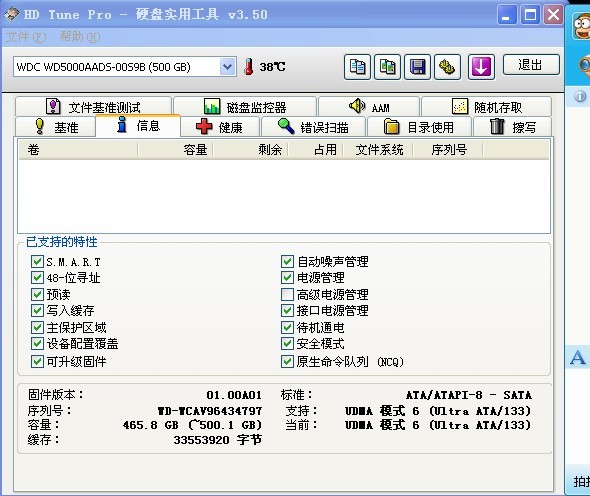Click the cache value 33553920 字节

(217, 440)
